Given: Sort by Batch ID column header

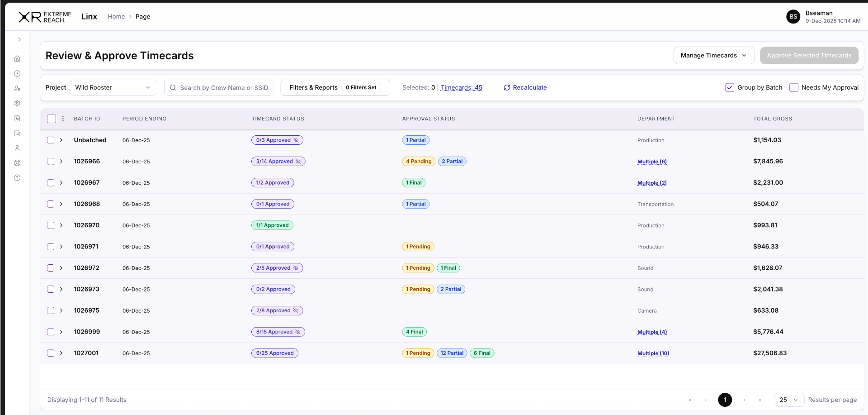Looking at the screenshot, I should (87, 119).
